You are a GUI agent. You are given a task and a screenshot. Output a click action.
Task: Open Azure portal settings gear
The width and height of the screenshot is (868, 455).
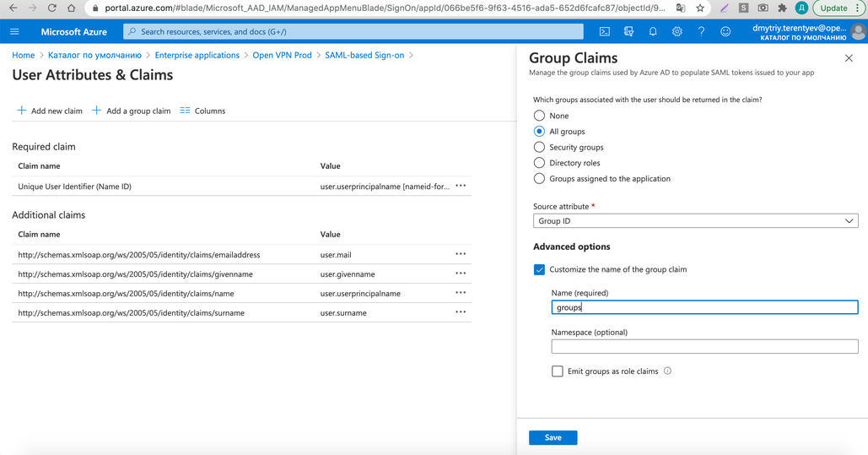point(677,31)
